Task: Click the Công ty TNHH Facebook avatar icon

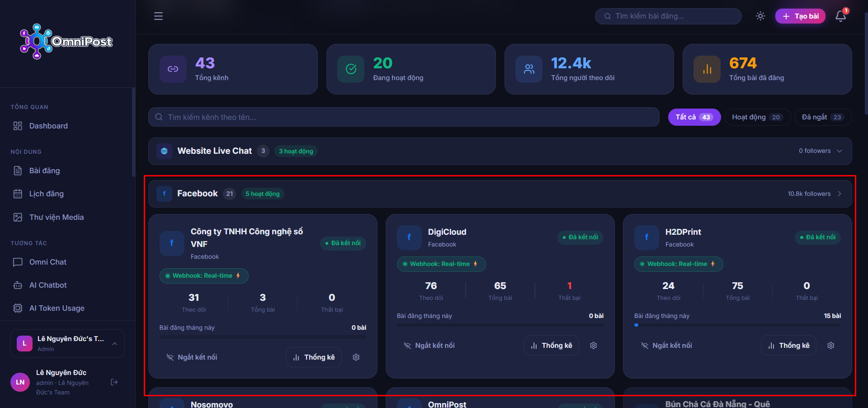Action: 172,243
